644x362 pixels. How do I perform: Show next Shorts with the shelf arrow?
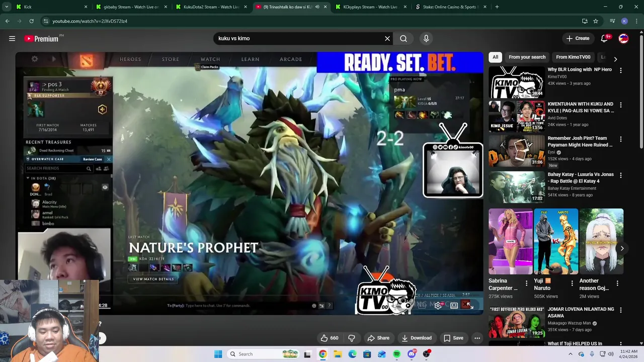click(x=622, y=248)
